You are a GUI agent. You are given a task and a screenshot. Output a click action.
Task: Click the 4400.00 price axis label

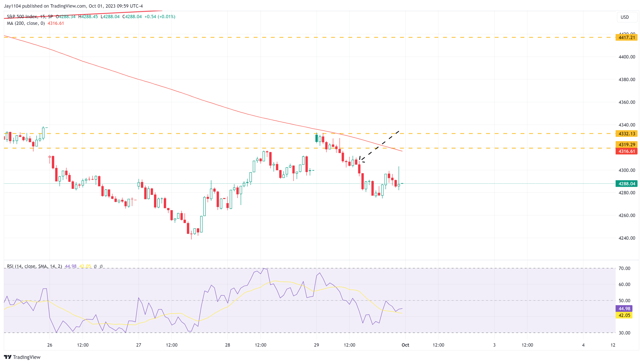tap(627, 57)
